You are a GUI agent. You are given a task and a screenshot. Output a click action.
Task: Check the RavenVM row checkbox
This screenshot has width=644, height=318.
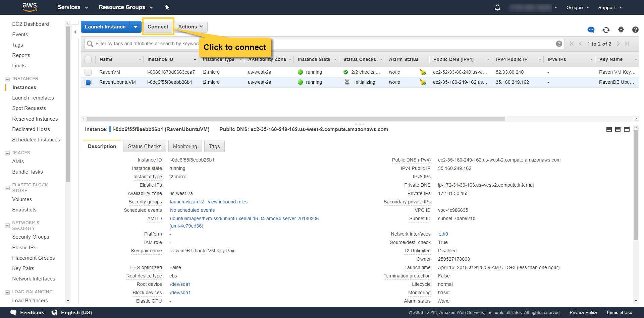(x=88, y=72)
